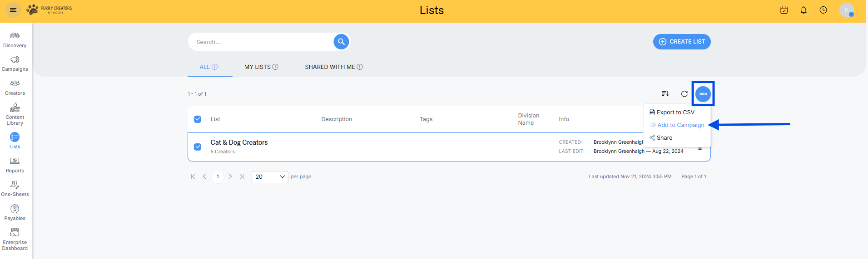Open the hamburger navigation menu
868x259 pixels.
pos(13,10)
